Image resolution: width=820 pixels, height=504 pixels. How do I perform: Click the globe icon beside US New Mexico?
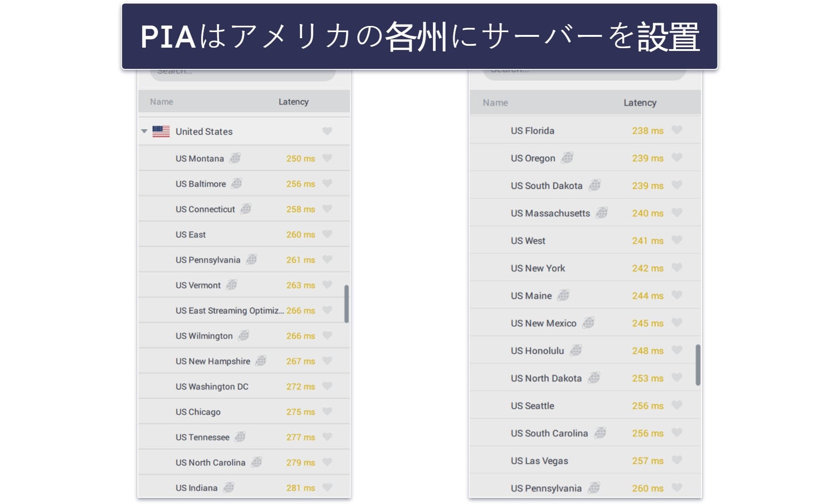(x=588, y=323)
